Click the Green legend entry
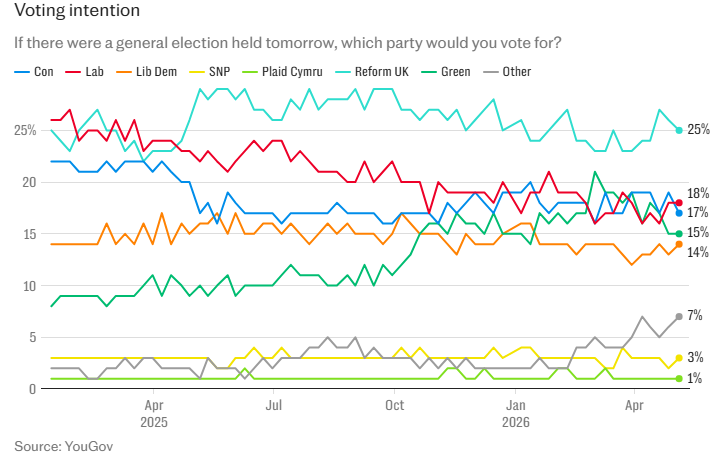Screen dimensions: 716x460 pos(445,72)
